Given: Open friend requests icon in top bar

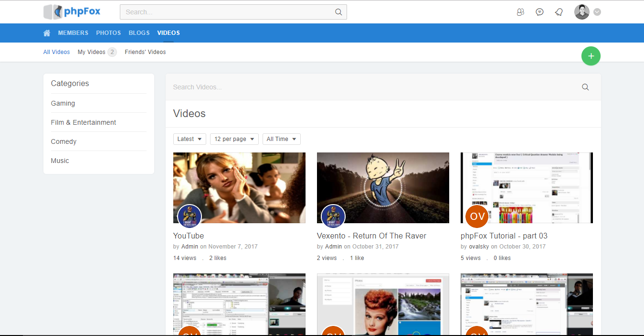Looking at the screenshot, I should (520, 12).
